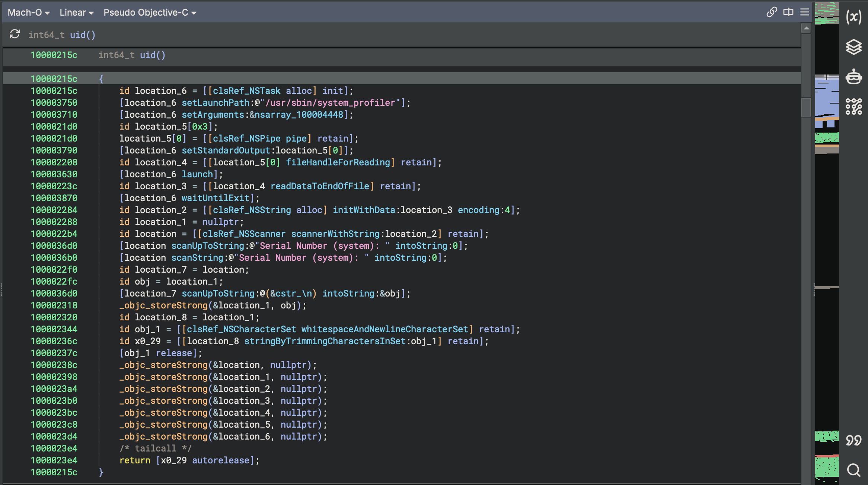This screenshot has height=485, width=868.
Task: Click clsRef_NSPipe class reference
Action: (246, 138)
